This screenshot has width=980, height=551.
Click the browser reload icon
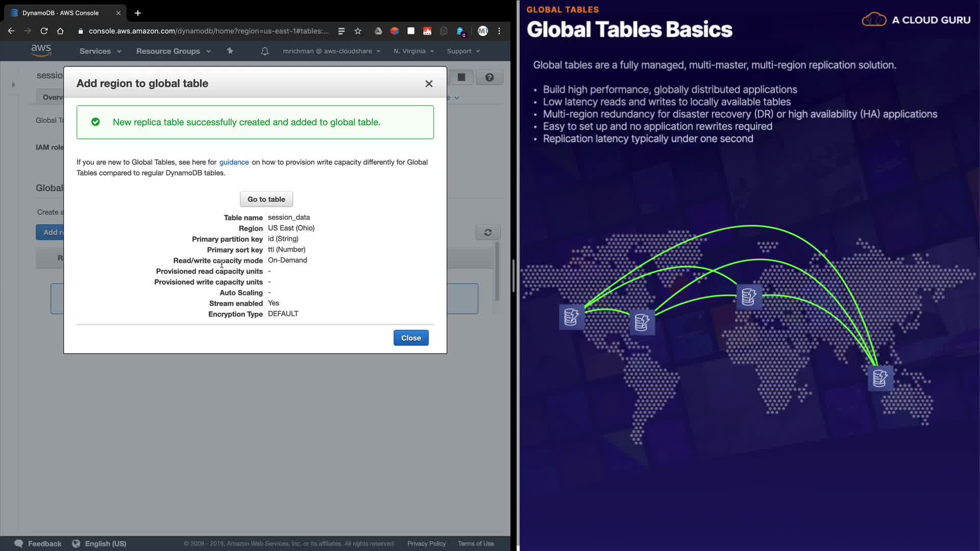pyautogui.click(x=44, y=31)
